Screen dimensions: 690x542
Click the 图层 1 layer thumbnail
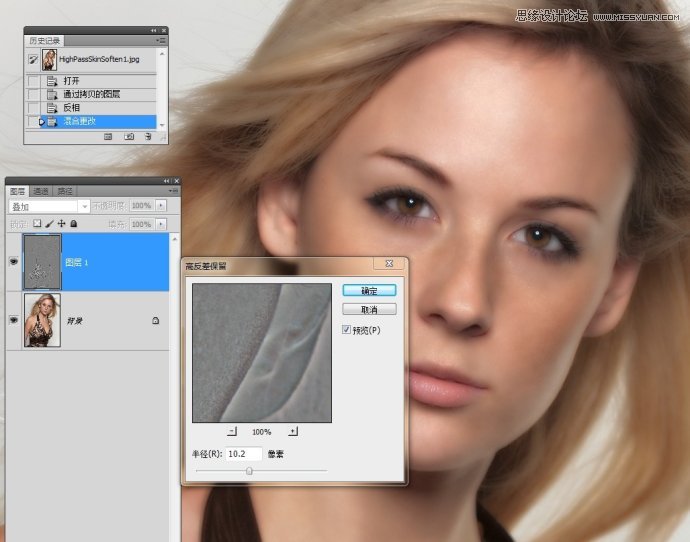pyautogui.click(x=42, y=262)
